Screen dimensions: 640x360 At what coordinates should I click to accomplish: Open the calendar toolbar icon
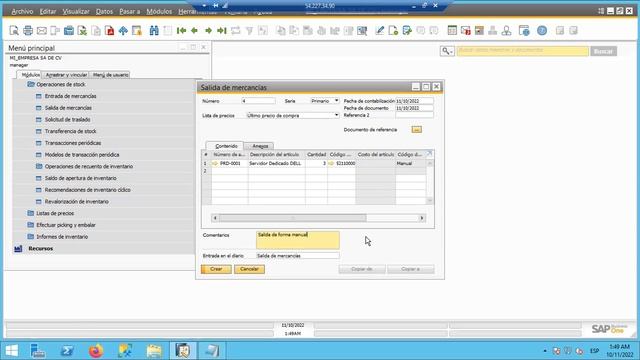(x=452, y=31)
